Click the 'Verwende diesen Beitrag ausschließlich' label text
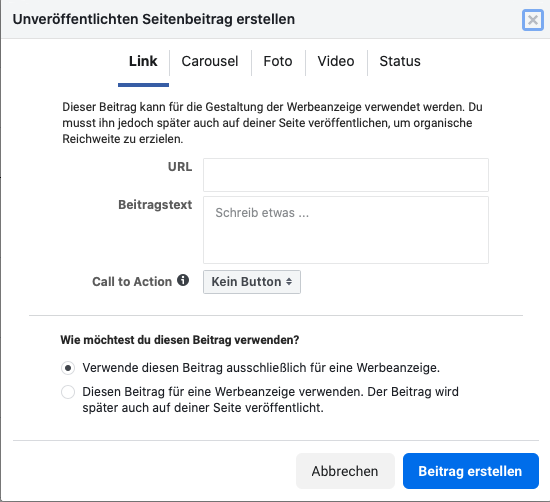The image size is (550, 502). point(261,368)
